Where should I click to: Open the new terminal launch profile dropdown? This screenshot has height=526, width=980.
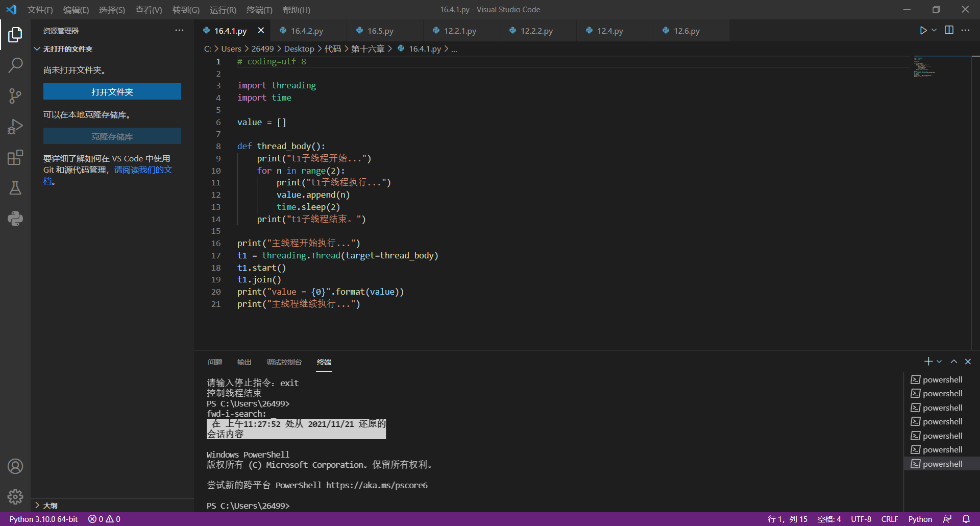[939, 362]
